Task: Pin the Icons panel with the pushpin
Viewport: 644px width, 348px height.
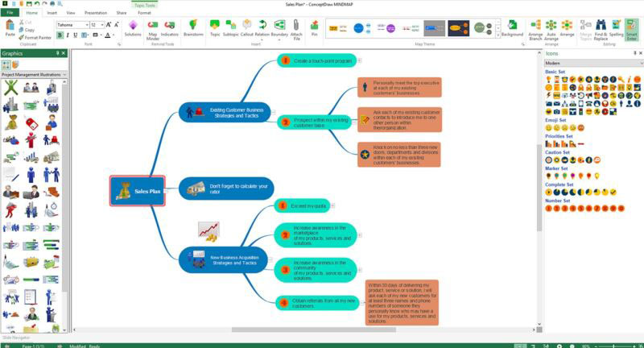Action: tap(635, 53)
